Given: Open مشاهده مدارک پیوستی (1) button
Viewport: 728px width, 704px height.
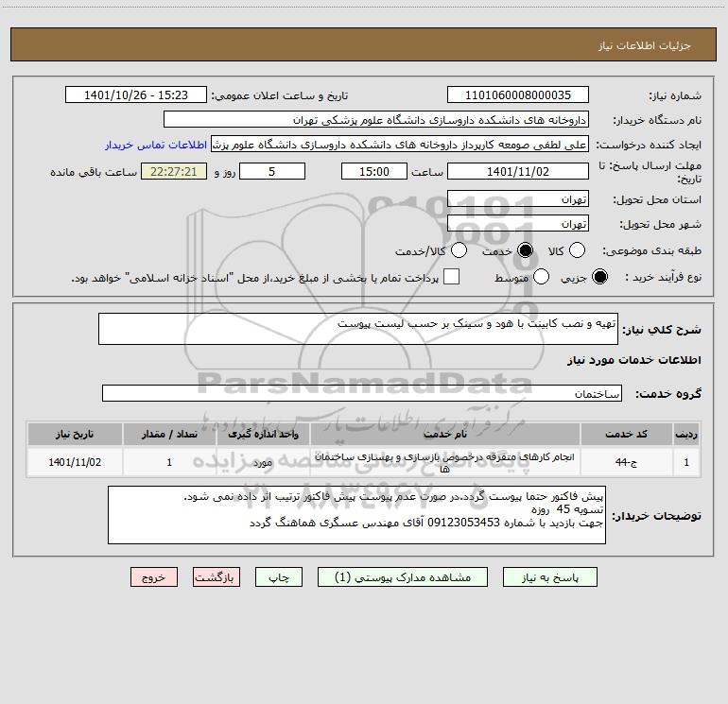Looking at the screenshot, I should coord(403,577).
